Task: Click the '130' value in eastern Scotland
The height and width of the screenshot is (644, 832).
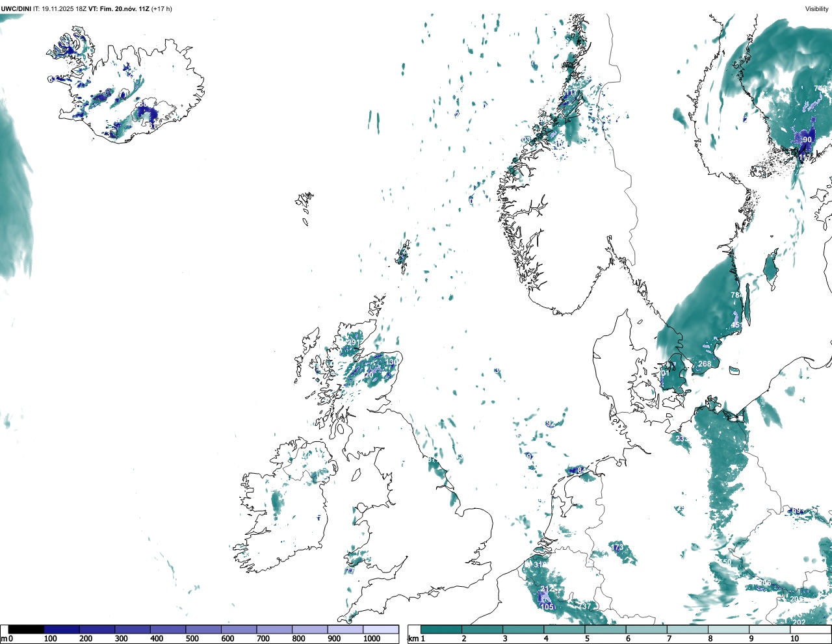Action: click(x=391, y=363)
